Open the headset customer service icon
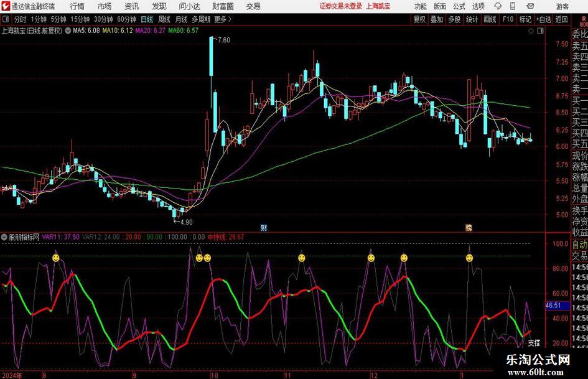This screenshot has height=379, width=588. [498, 6]
